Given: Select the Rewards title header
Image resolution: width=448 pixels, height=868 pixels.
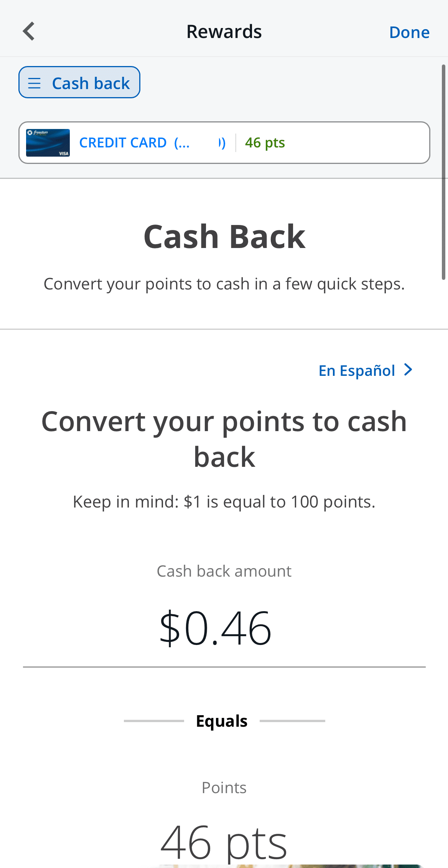Looking at the screenshot, I should 224,31.
